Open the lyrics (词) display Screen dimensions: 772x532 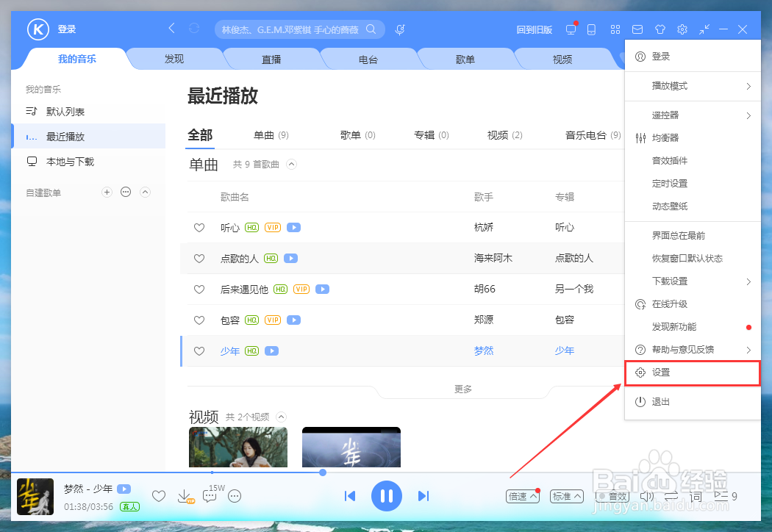tap(694, 496)
